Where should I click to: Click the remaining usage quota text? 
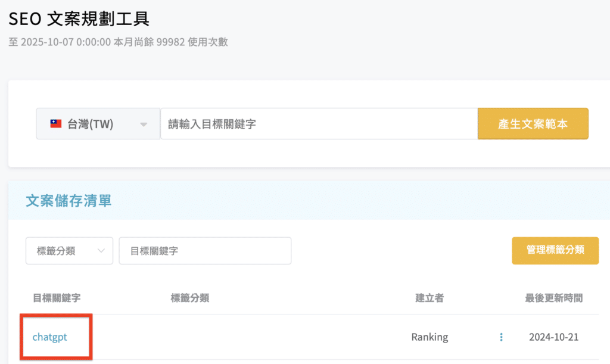tap(118, 42)
